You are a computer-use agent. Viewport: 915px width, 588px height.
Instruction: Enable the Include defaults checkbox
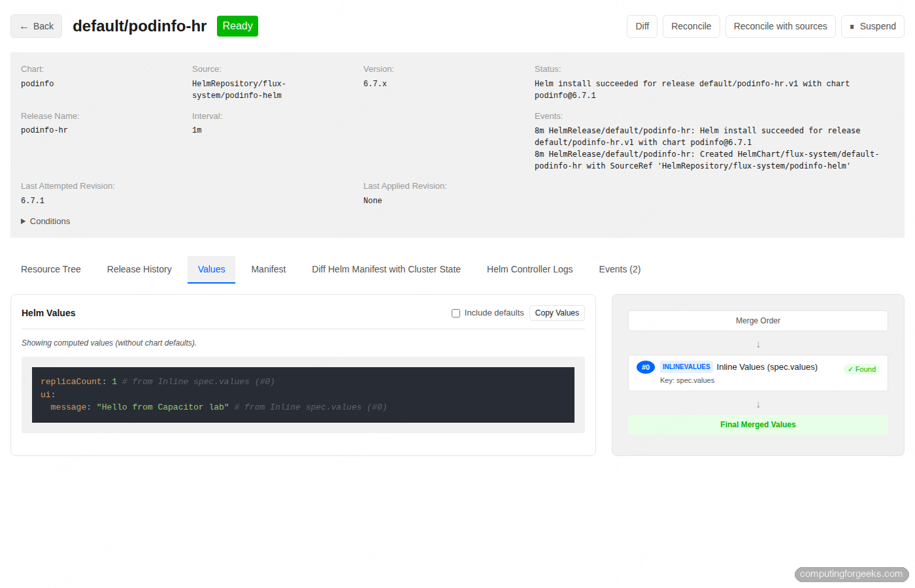click(x=456, y=313)
